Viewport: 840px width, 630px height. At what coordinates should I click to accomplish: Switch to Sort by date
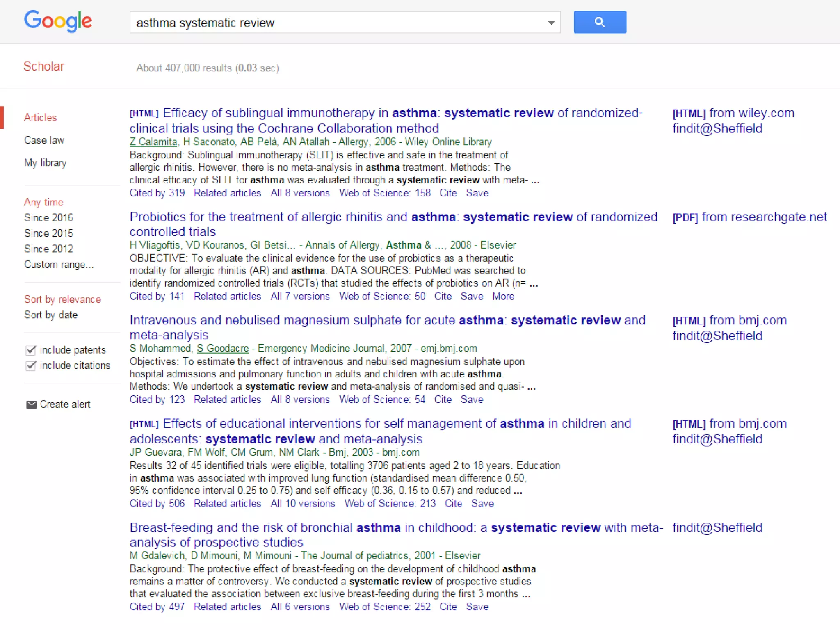(50, 315)
